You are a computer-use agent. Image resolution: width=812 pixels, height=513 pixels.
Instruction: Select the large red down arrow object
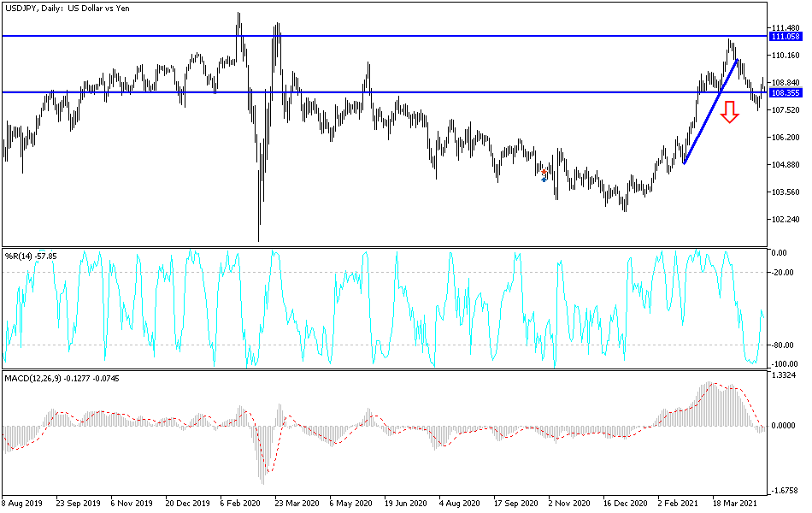pos(729,111)
